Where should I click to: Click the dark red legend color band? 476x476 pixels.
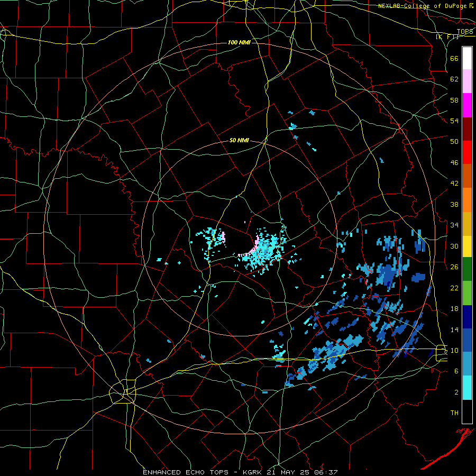coord(467,129)
